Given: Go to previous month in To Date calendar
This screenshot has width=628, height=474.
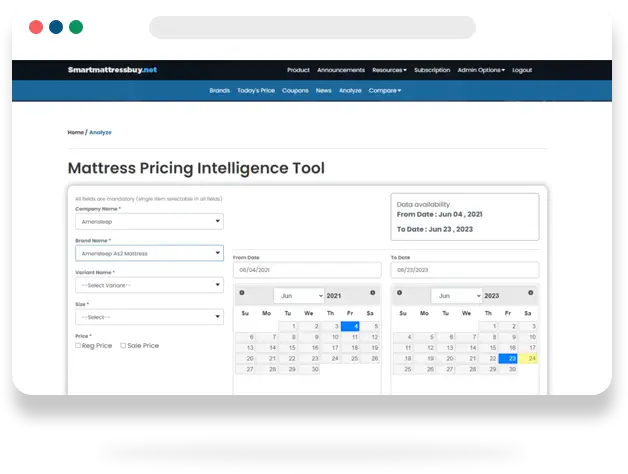Looking at the screenshot, I should 399,293.
